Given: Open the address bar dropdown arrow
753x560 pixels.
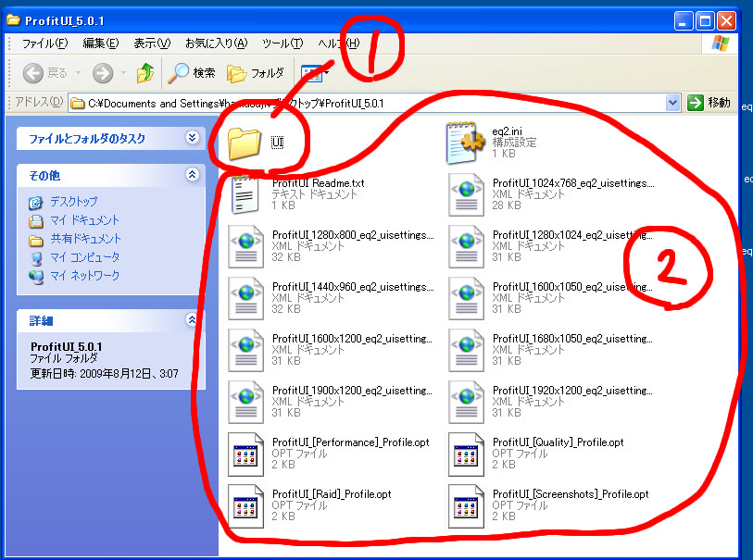Looking at the screenshot, I should point(672,103).
